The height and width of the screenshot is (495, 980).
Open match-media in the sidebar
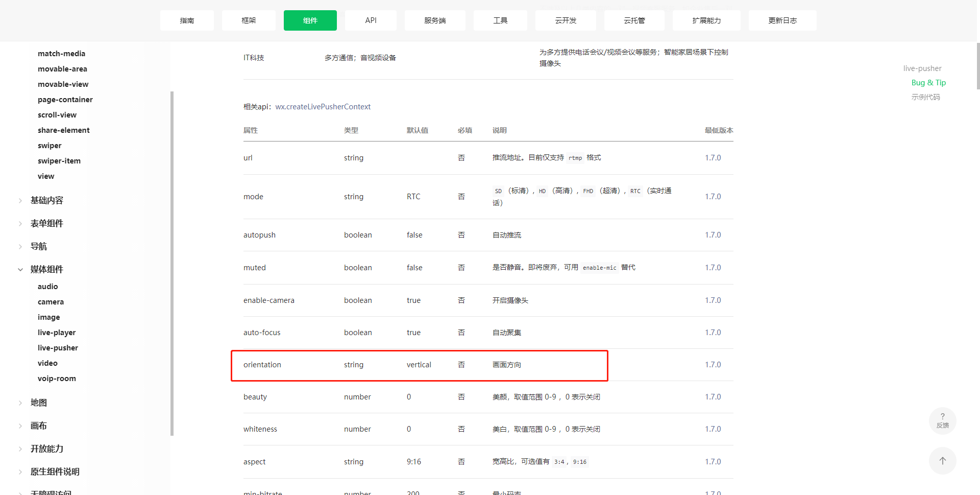61,54
